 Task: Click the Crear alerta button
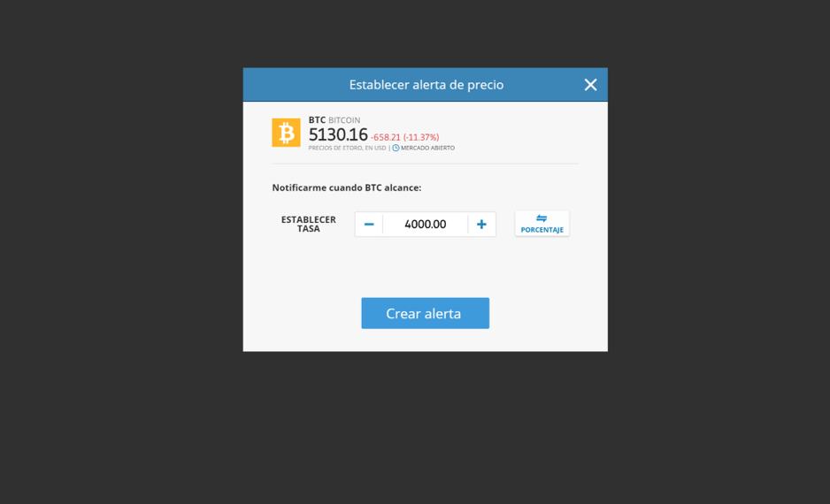click(425, 313)
